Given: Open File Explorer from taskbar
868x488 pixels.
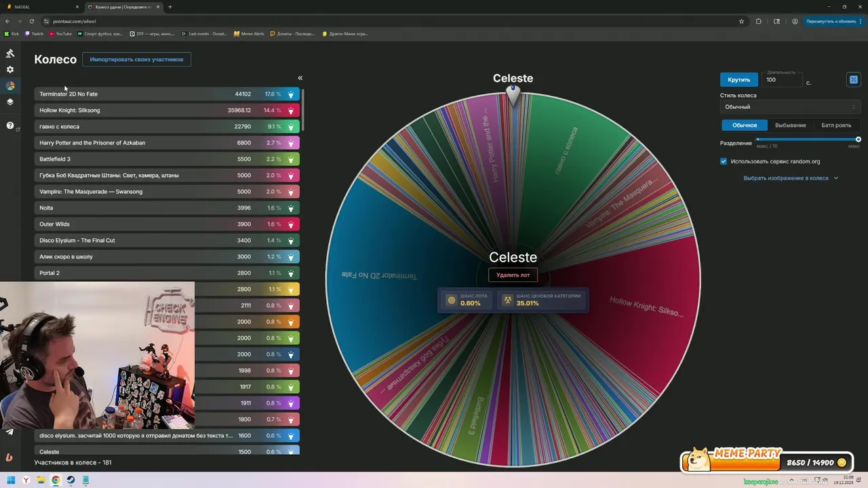Looking at the screenshot, I should click(41, 481).
